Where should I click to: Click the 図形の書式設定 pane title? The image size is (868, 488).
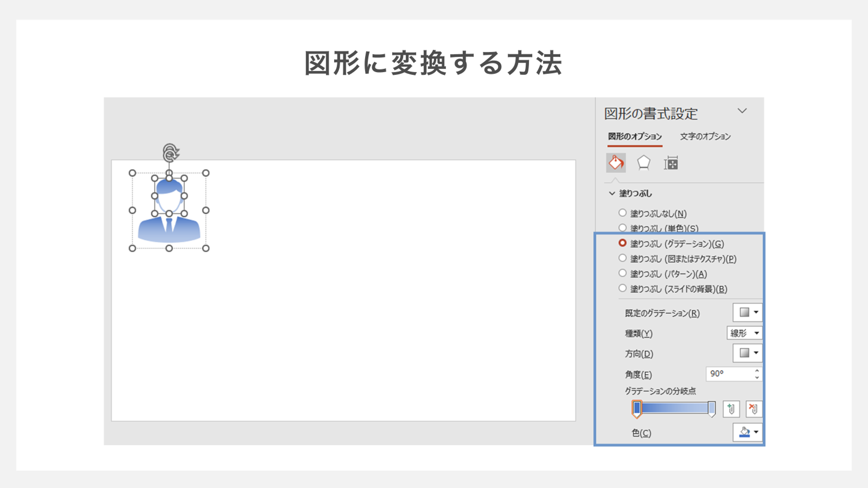click(x=651, y=114)
